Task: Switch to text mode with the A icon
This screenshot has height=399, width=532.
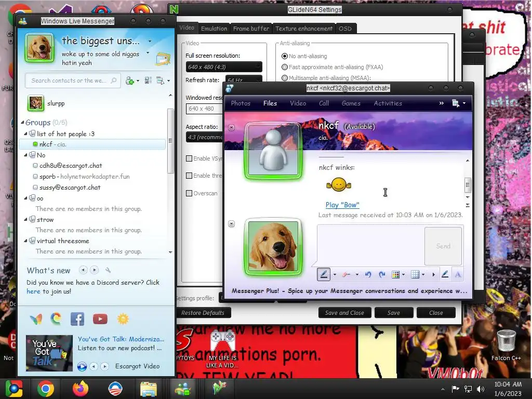Action: coord(458,274)
